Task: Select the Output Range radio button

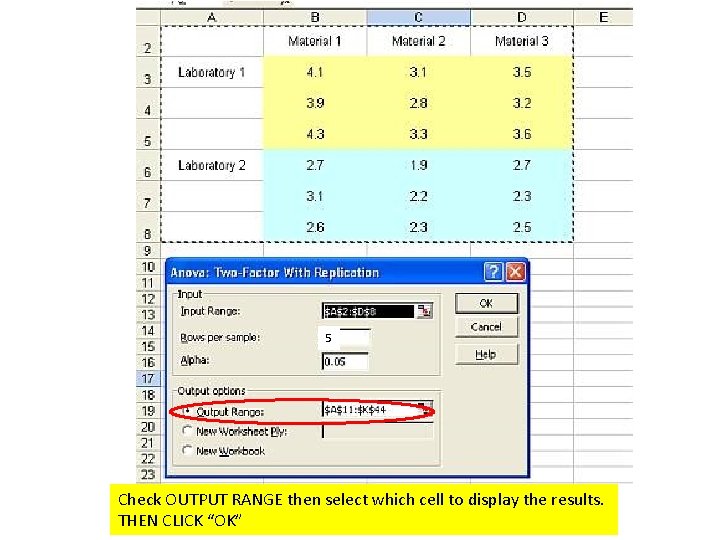Action: (x=187, y=411)
